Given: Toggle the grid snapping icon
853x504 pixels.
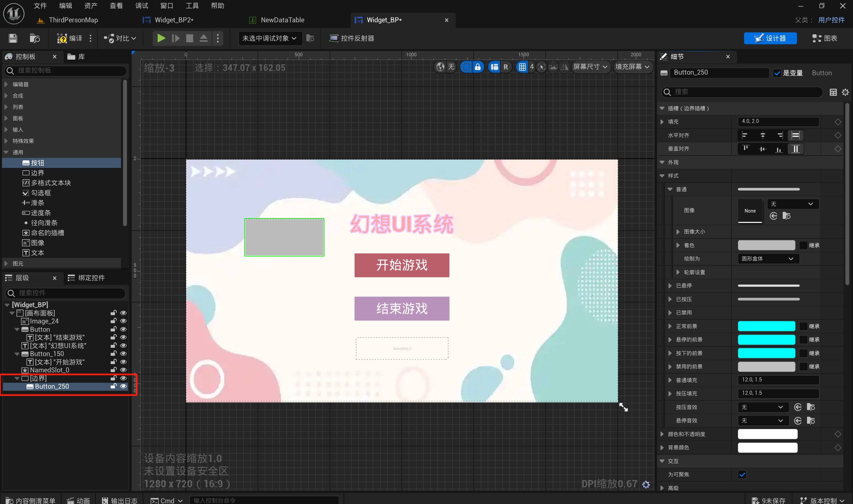Looking at the screenshot, I should [522, 67].
